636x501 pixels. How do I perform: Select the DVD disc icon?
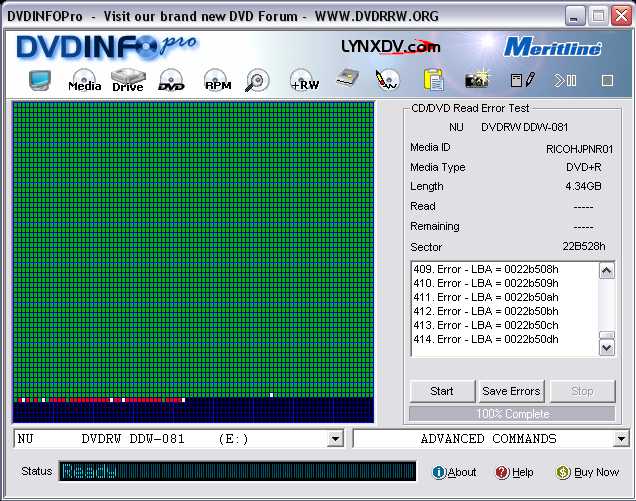point(171,80)
